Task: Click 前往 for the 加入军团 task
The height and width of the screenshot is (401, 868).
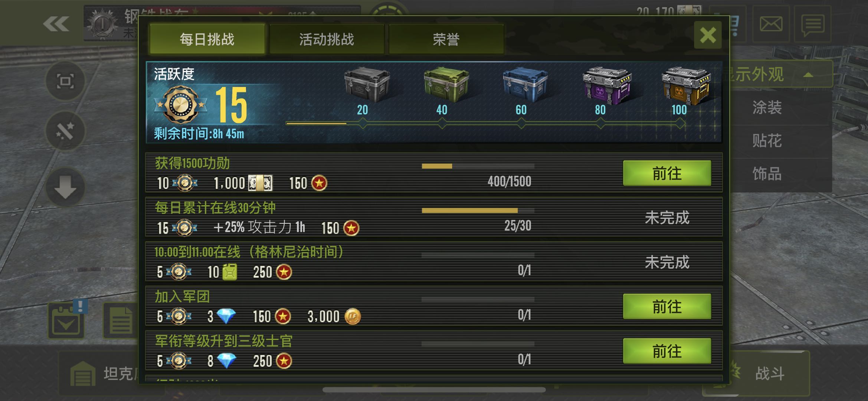Action: [667, 306]
